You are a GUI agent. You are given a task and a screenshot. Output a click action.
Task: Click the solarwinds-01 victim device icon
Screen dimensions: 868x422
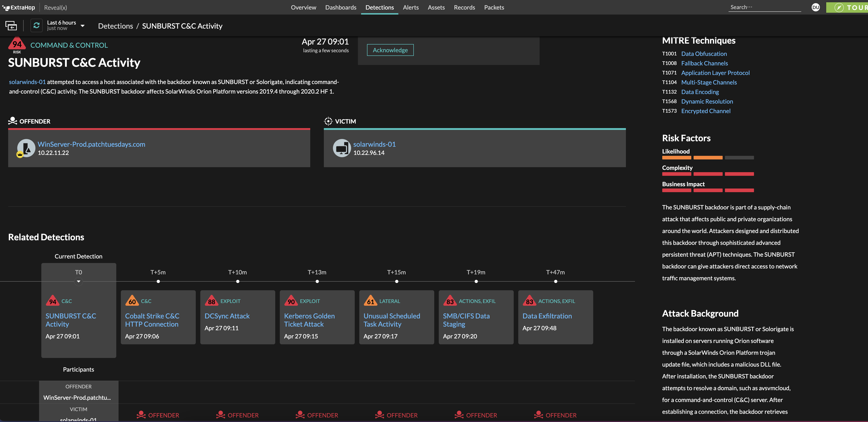[x=342, y=148]
